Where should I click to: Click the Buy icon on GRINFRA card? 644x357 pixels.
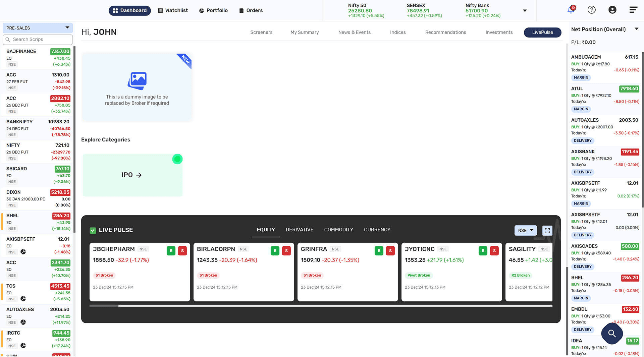[379, 250]
